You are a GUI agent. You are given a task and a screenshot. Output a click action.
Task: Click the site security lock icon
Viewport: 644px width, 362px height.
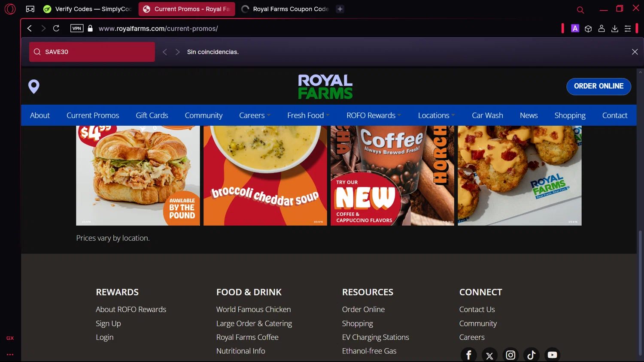90,28
